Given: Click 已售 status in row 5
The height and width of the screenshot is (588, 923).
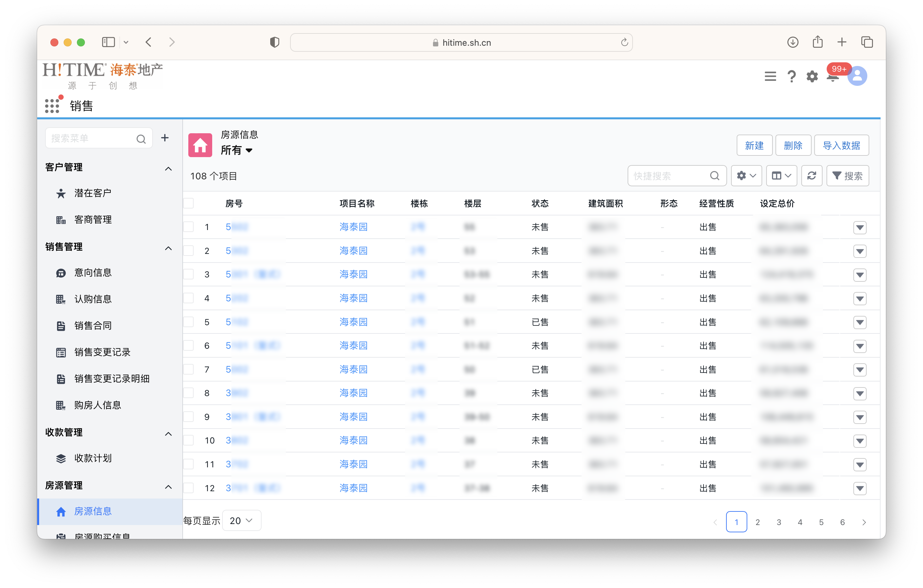Looking at the screenshot, I should [x=540, y=322].
